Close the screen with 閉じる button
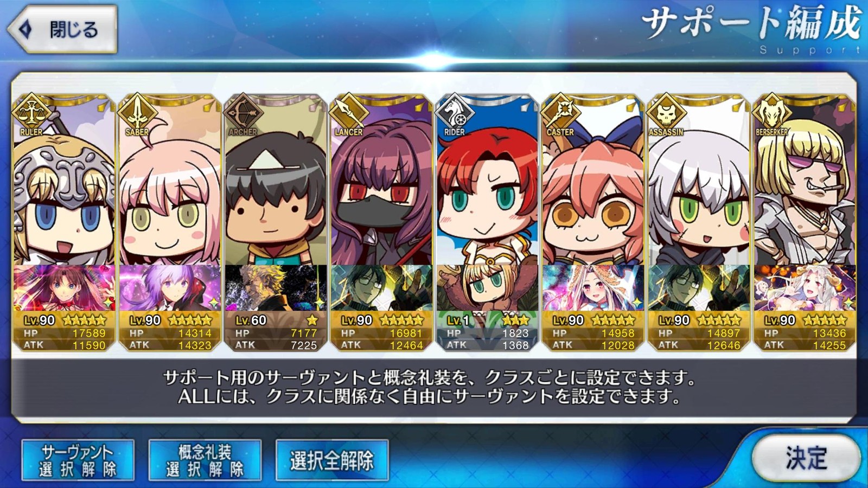 (x=62, y=29)
